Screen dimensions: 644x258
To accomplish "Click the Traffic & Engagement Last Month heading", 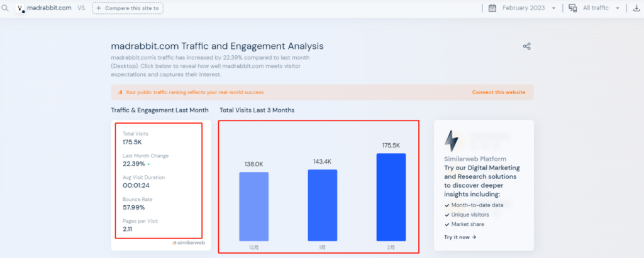I will point(160,110).
